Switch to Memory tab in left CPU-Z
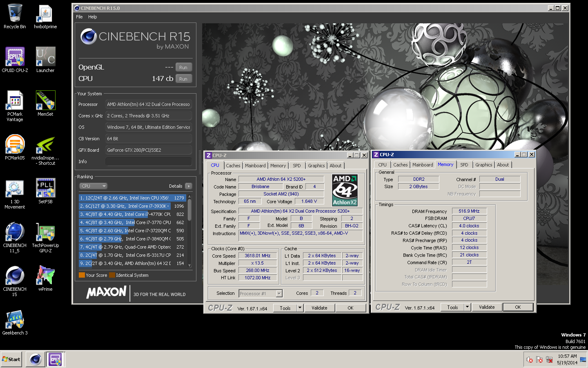Viewport: 588px width, 368px height. point(278,166)
